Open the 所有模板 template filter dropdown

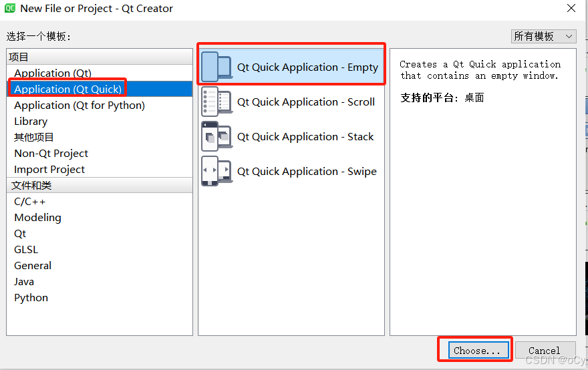coord(543,36)
